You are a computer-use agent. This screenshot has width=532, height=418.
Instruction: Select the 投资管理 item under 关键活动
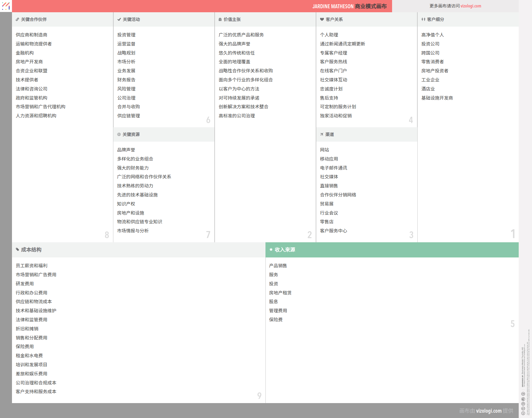click(126, 35)
